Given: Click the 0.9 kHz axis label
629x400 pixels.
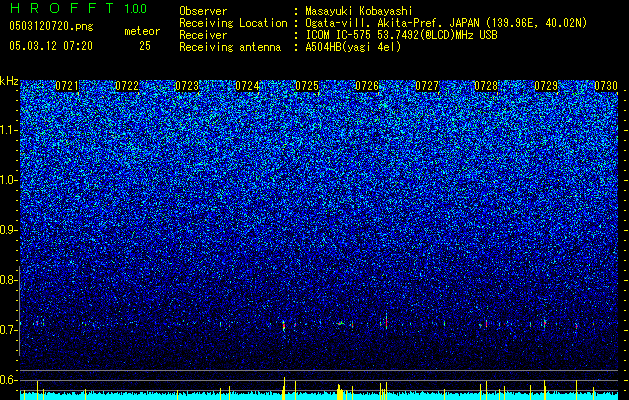Looking at the screenshot, I should 8,230.
